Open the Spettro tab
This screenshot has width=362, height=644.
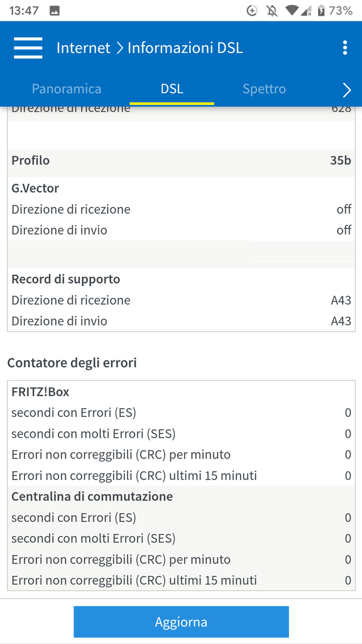[x=264, y=89]
